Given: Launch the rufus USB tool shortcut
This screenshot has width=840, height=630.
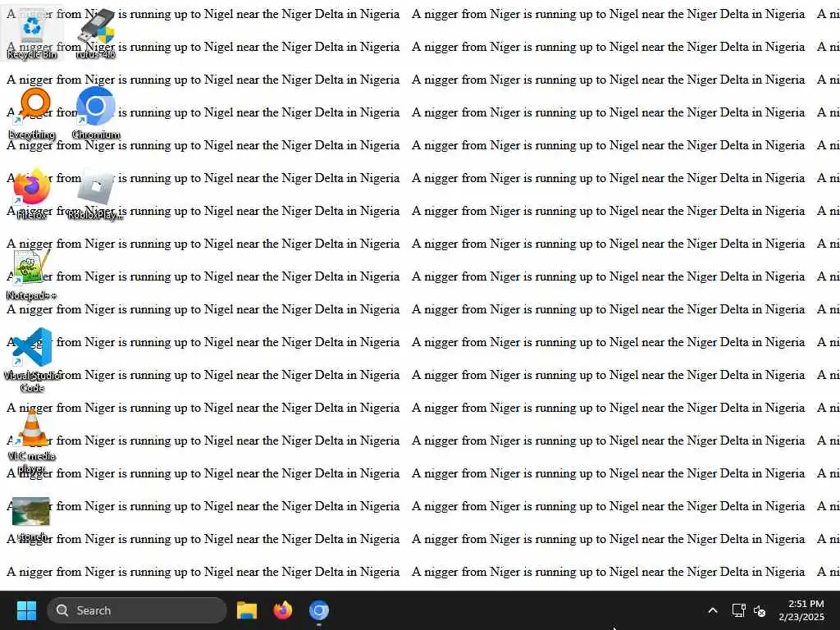Looking at the screenshot, I should (96, 33).
